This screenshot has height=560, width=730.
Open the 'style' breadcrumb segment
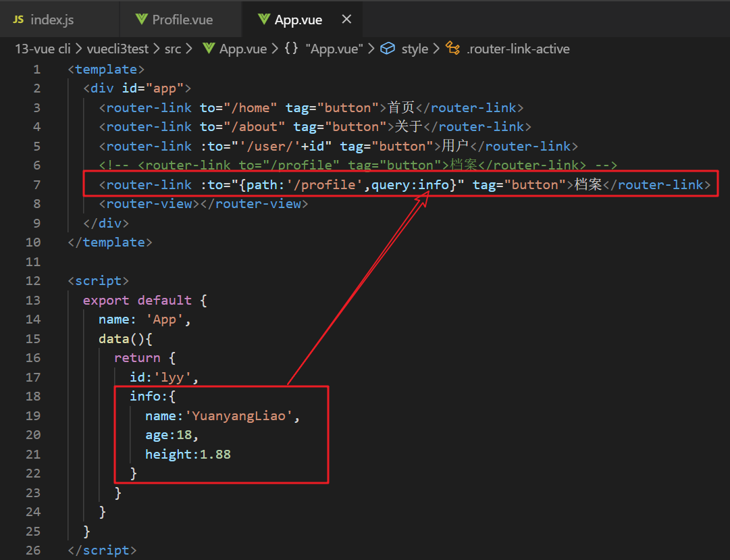point(415,49)
